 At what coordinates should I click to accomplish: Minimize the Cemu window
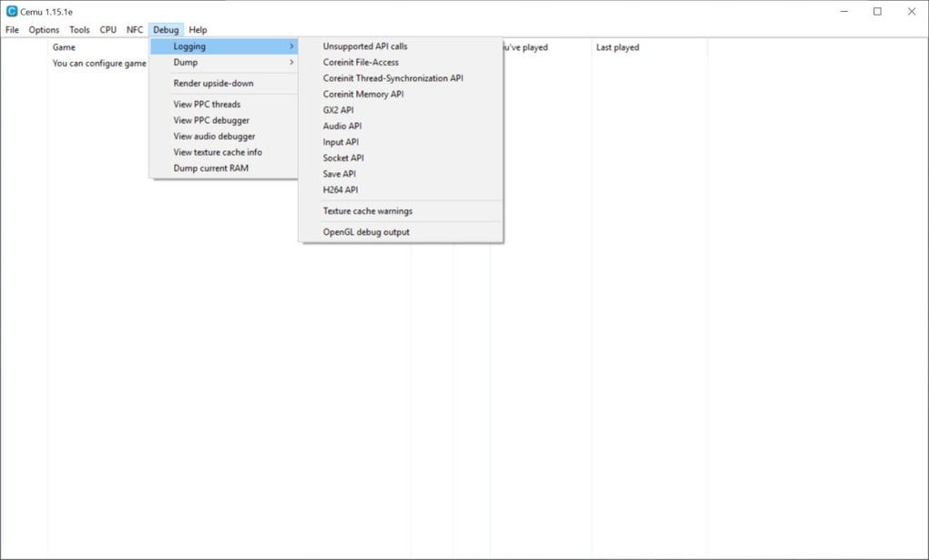(844, 11)
